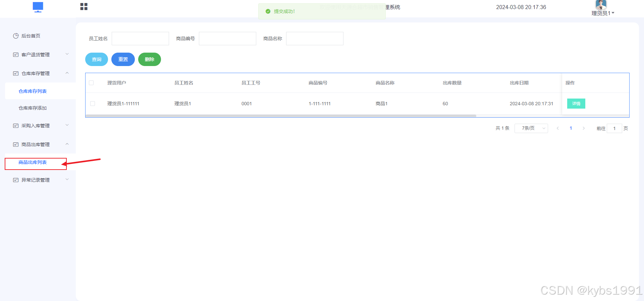Viewport: 644px width, 301px height.
Task: Collapse the 商品出库管理 submenu arrow
Action: [x=67, y=144]
